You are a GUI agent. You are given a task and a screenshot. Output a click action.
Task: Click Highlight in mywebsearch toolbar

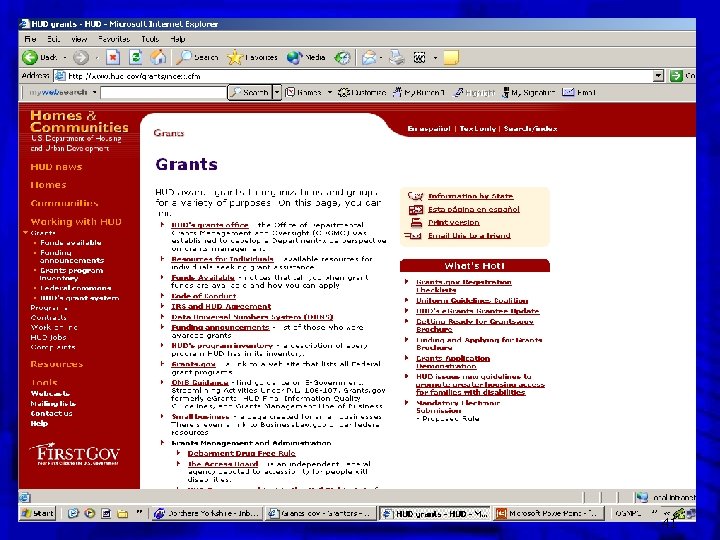(474, 92)
